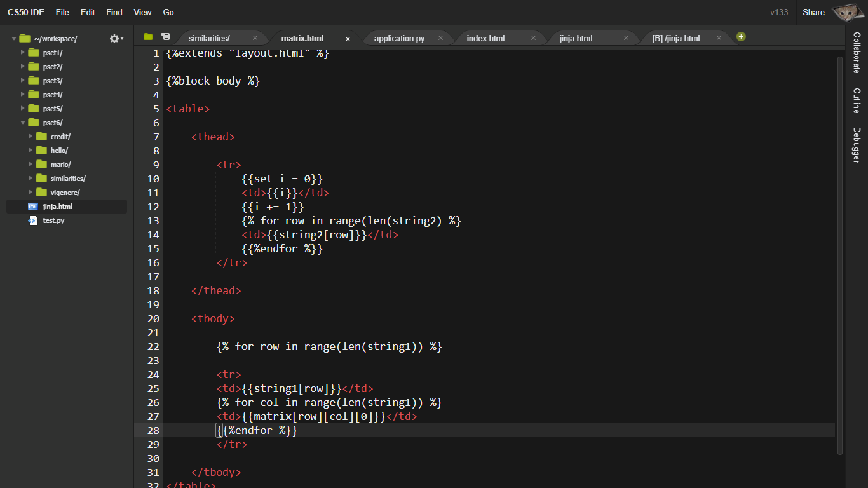Expand the pset1/ folder arrow

tap(23, 53)
